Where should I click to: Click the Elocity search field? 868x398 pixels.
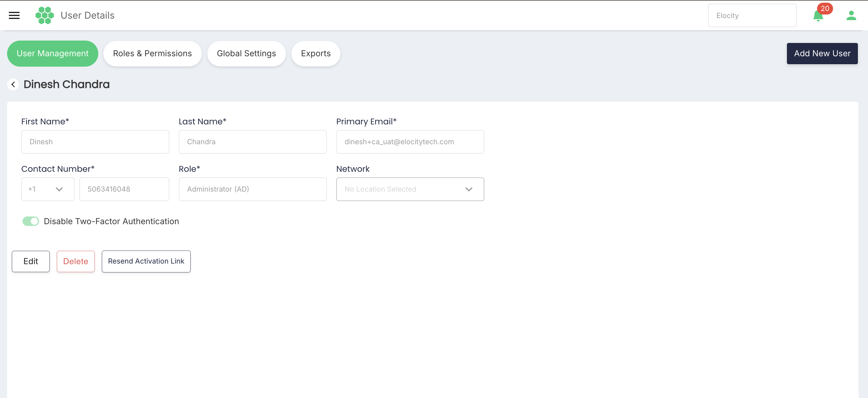coord(752,15)
